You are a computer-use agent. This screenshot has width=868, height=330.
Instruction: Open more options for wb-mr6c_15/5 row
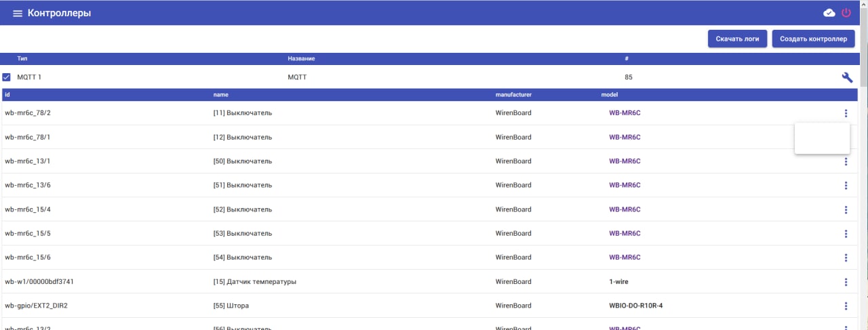[x=846, y=234]
